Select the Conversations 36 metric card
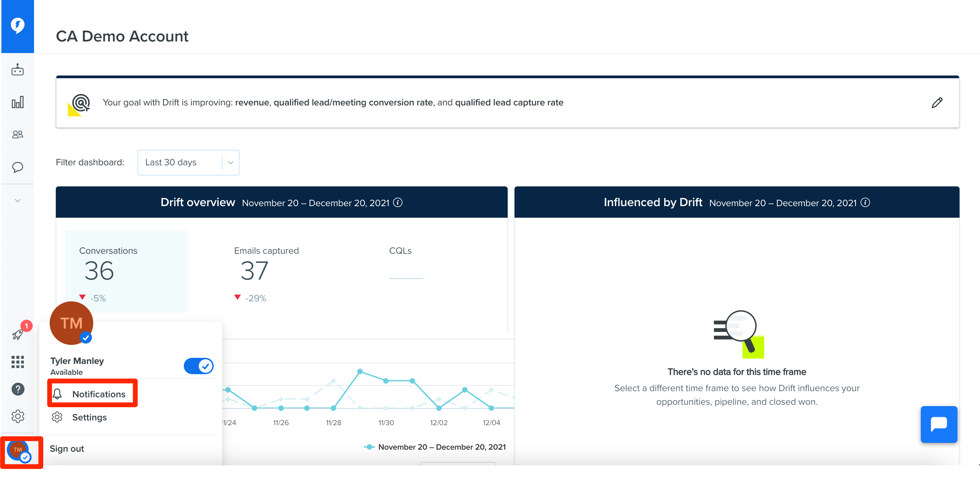This screenshot has width=980, height=483. click(126, 271)
